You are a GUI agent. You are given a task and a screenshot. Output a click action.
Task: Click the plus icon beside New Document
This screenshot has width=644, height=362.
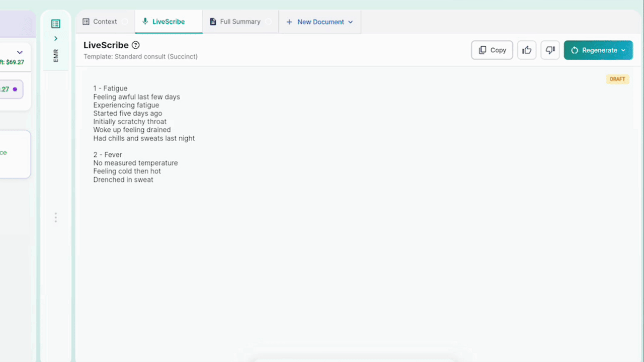click(x=289, y=22)
